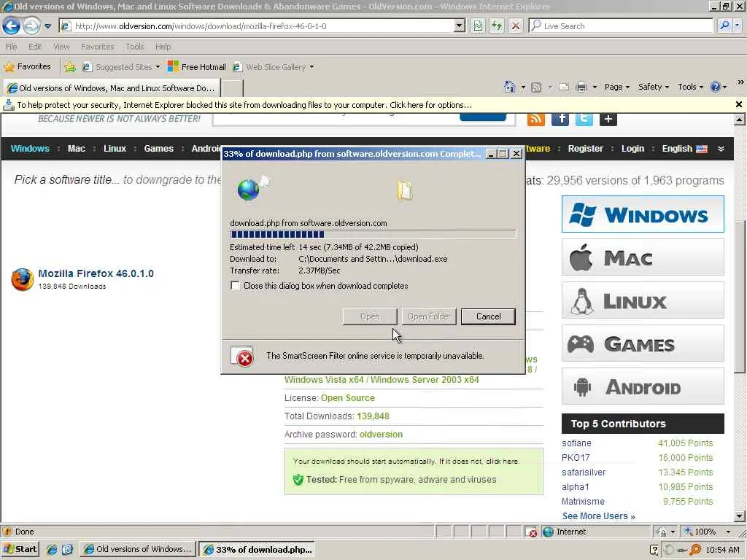The image size is (747, 560).
Task: Select Mac in site navigation bar
Action: [76, 149]
